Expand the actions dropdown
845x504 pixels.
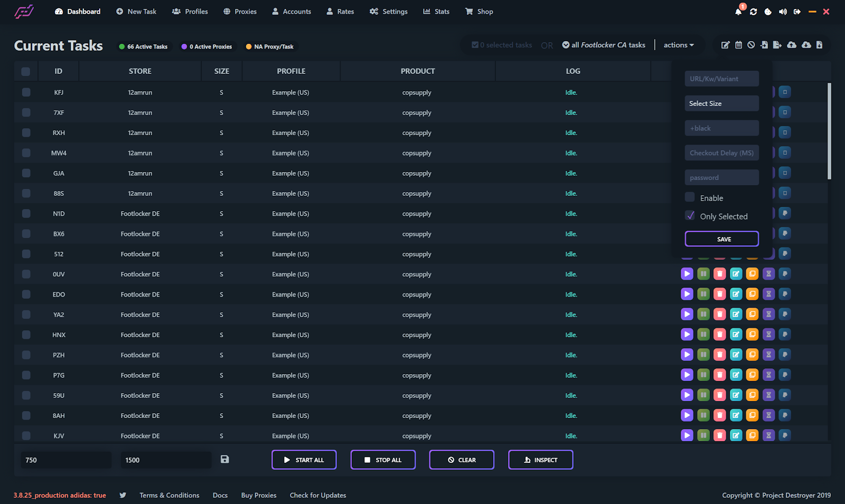[679, 45]
